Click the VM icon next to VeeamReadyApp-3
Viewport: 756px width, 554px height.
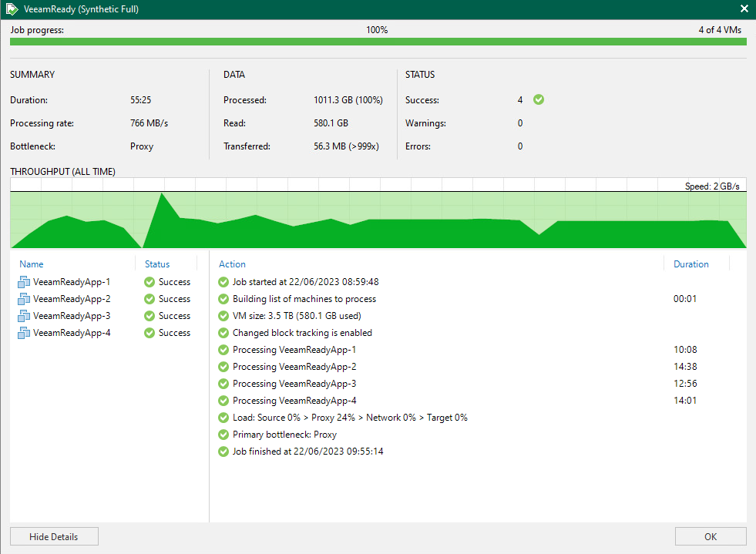[24, 316]
